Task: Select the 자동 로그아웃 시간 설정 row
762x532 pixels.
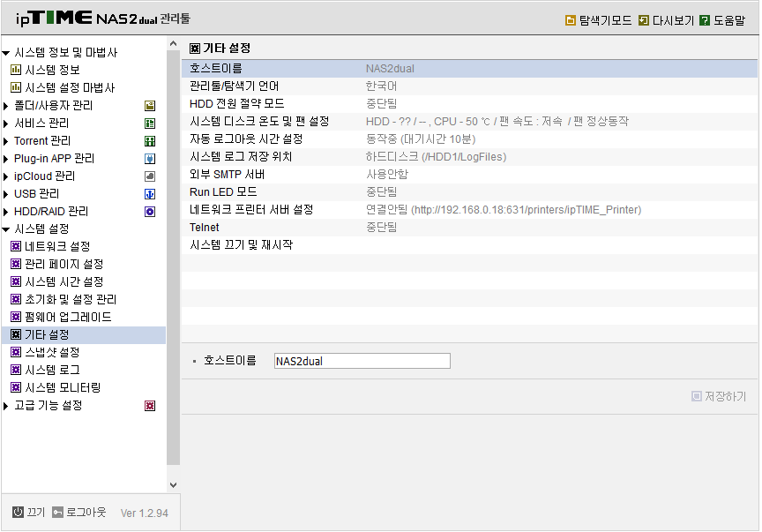Action: click(469, 139)
